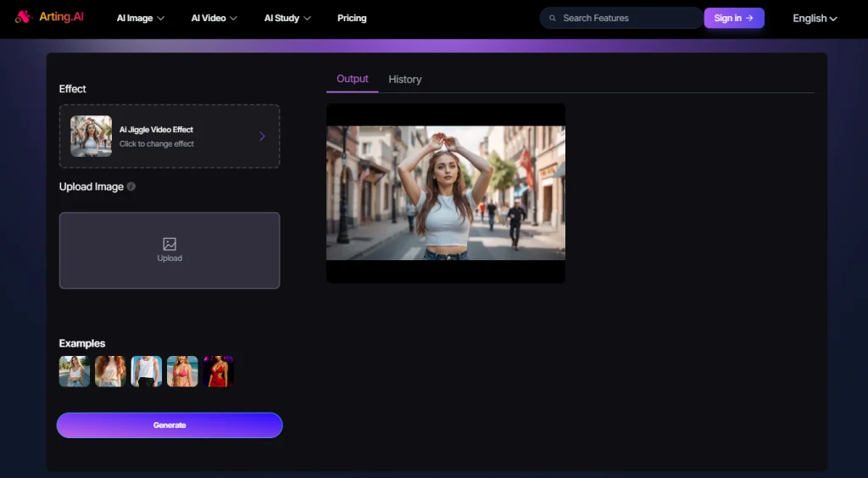Open the English language dropdown
The height and width of the screenshot is (478, 868).
815,19
